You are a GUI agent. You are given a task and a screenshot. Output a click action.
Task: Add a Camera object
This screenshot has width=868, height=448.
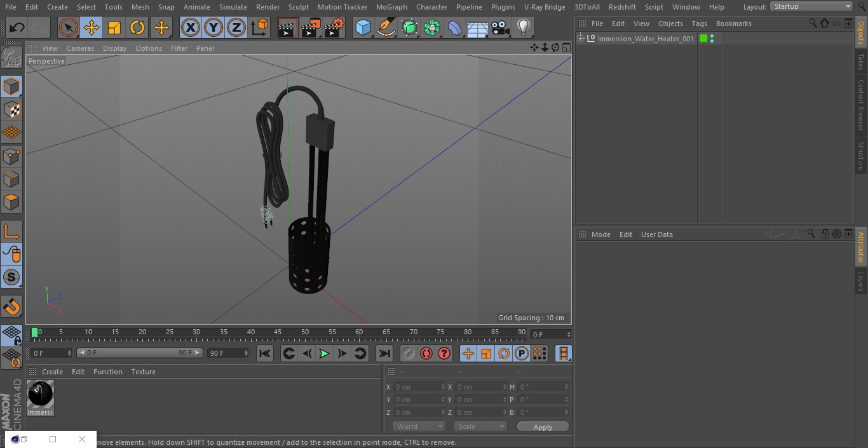(501, 27)
